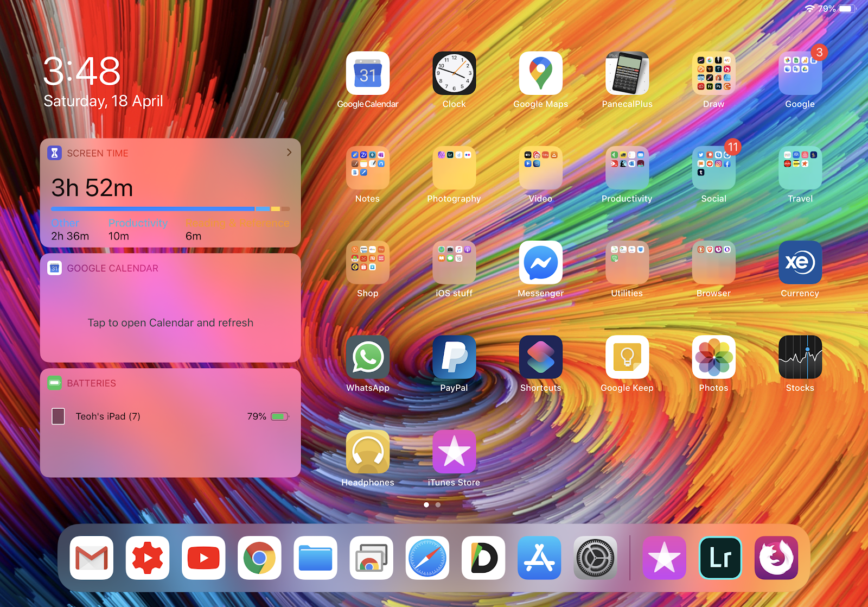The image size is (868, 607).
Task: Open the Utilities folder
Action: pos(627,262)
